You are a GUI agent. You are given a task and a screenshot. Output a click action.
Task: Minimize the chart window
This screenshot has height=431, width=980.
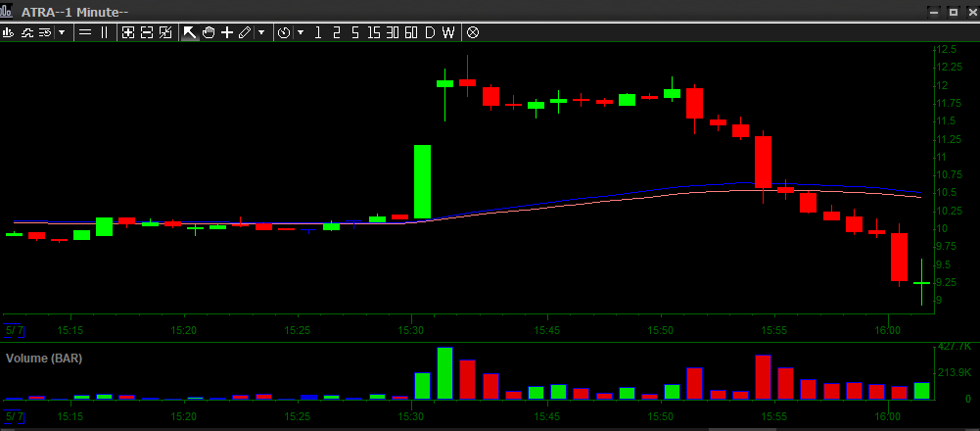(x=934, y=12)
